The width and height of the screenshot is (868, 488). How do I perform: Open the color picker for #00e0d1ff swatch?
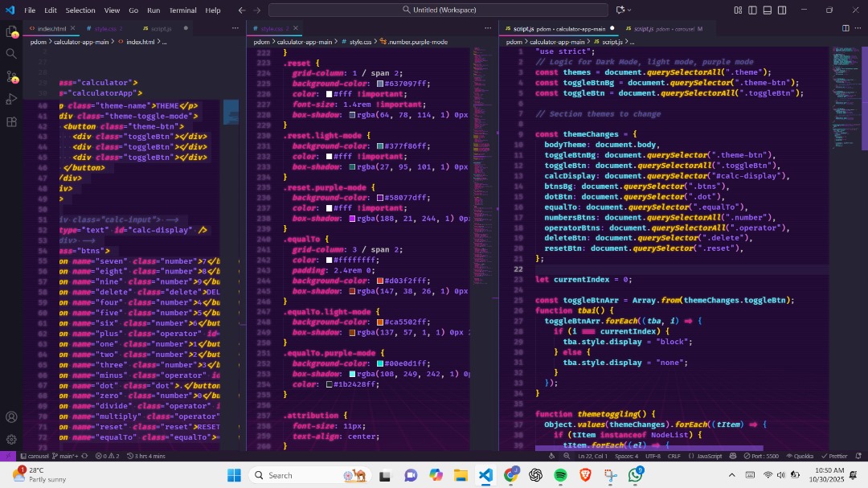380,363
